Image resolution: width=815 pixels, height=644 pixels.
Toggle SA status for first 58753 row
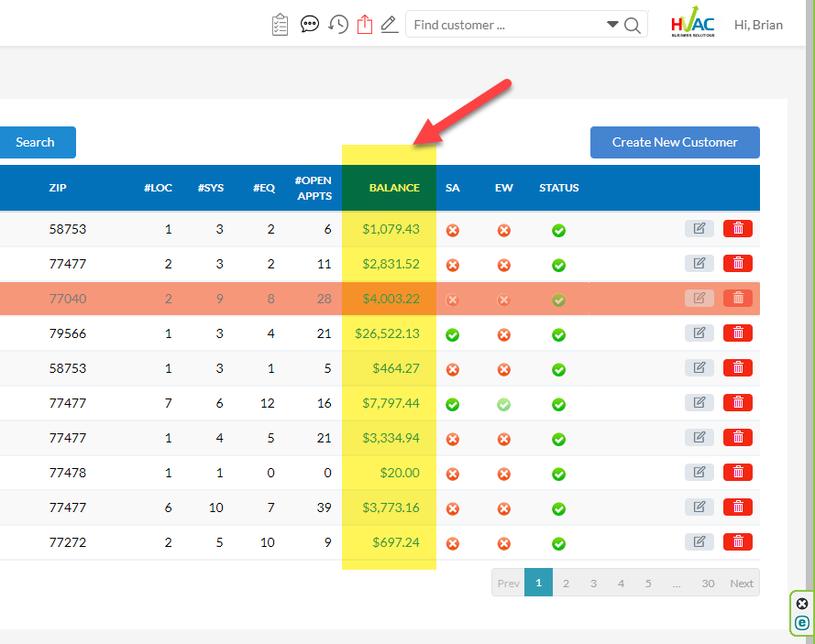(452, 231)
